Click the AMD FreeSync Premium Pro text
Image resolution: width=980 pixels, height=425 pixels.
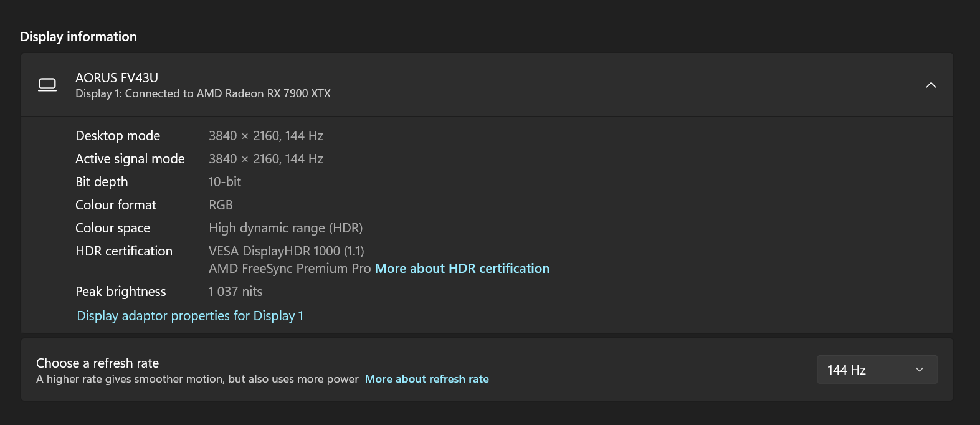point(290,269)
